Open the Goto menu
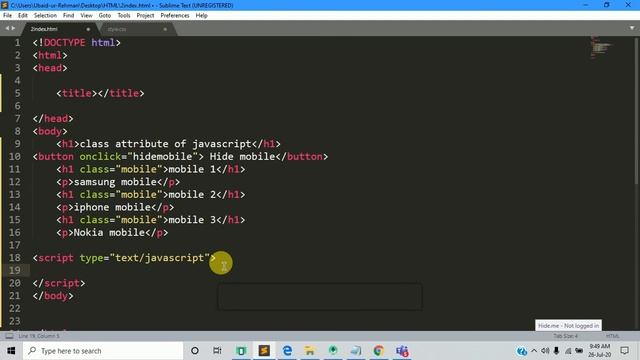The width and height of the screenshot is (640, 360). (104, 16)
